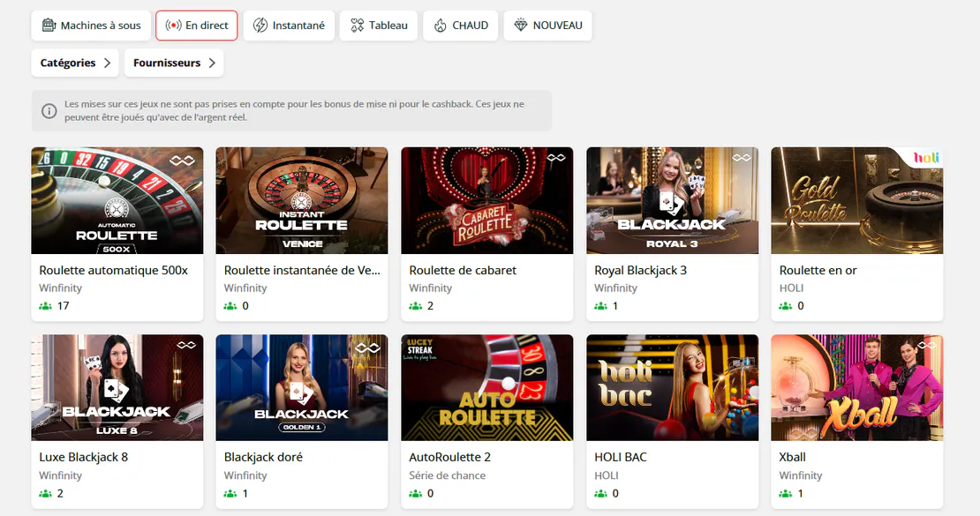Click holi logo on Gold Roulette thumbnail
Viewport: 980px width, 516px height.
point(926,157)
